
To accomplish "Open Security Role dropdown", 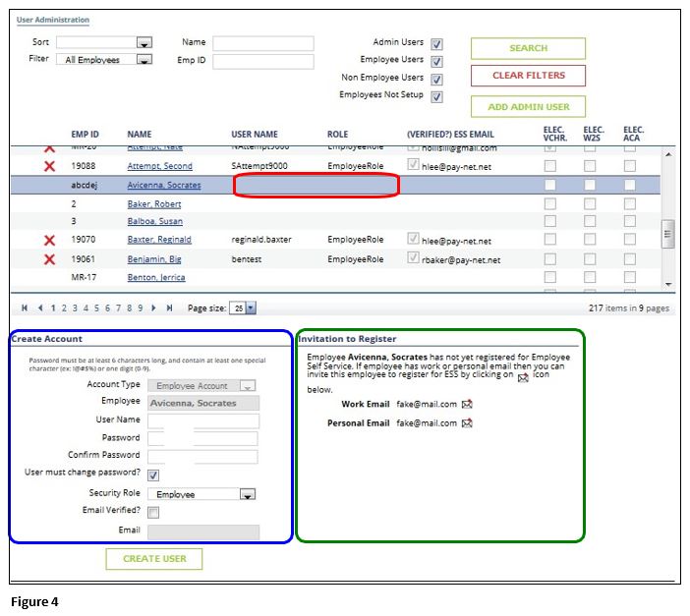I will (x=248, y=494).
